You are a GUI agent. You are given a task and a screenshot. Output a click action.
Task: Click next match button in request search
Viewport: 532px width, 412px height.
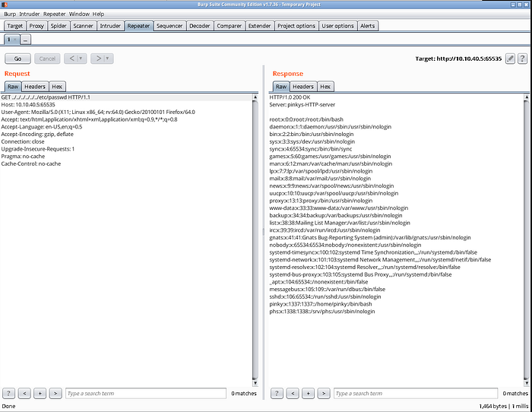tap(55, 393)
